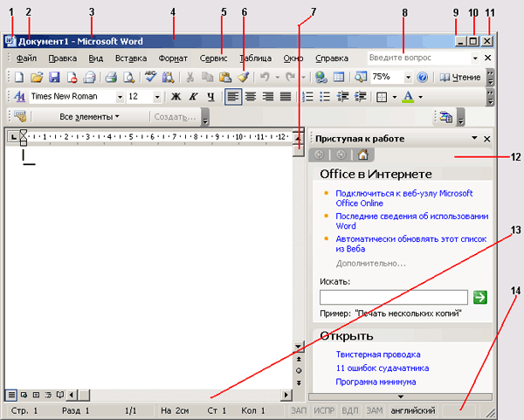
Task: Run spelling check ABC icon
Action: [x=151, y=77]
